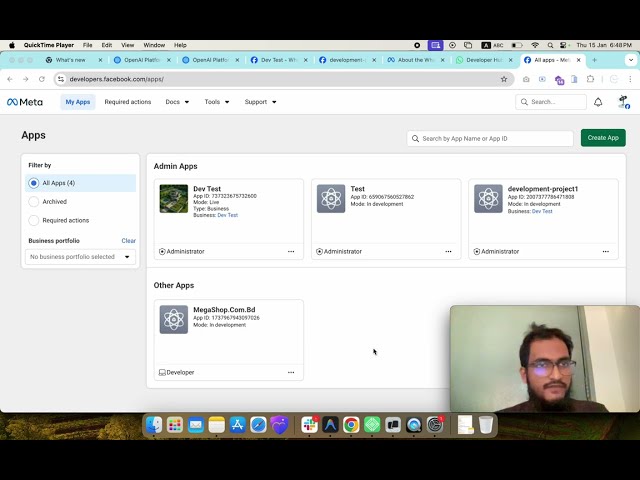Select the All Apps (4) filter
Image resolution: width=640 pixels, height=480 pixels.
[80, 183]
